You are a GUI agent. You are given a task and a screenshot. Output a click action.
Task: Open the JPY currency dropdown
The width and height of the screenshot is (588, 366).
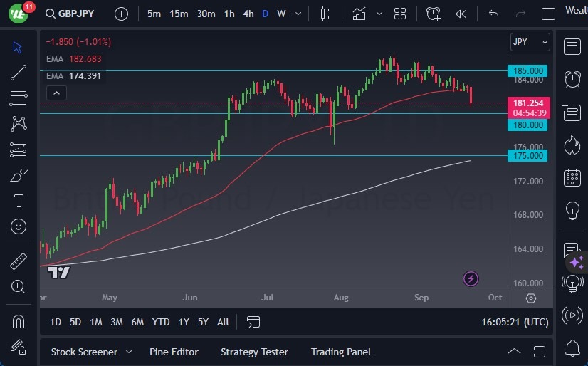pyautogui.click(x=530, y=42)
